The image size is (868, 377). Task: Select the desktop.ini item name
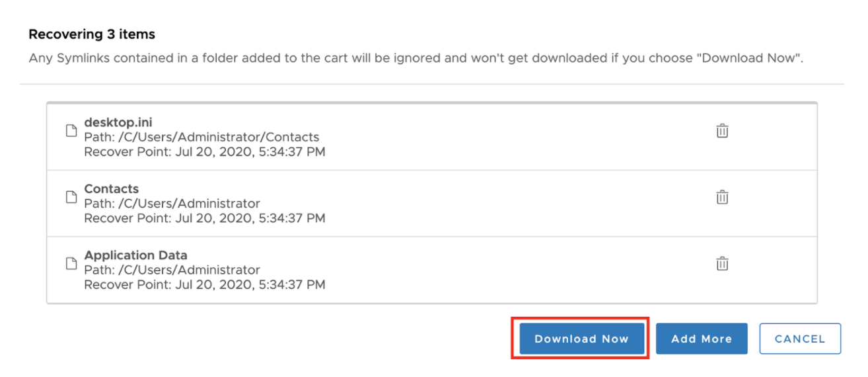coord(118,122)
